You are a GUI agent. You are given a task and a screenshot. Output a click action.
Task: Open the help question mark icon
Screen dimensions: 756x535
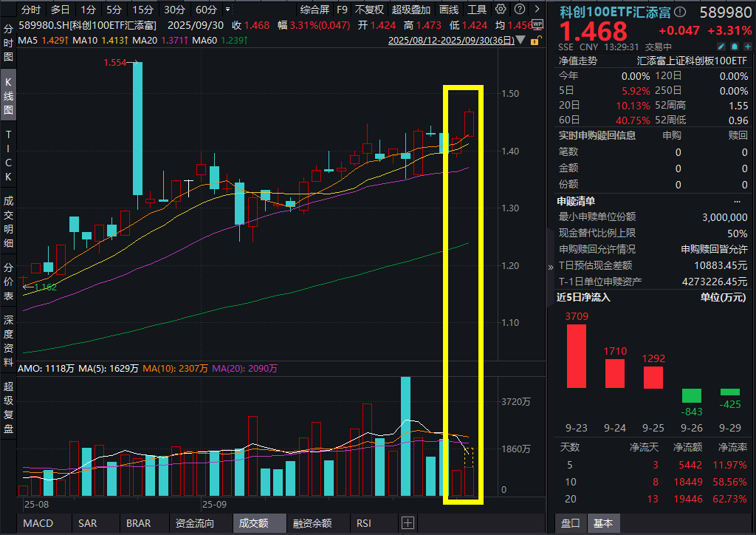point(520,9)
